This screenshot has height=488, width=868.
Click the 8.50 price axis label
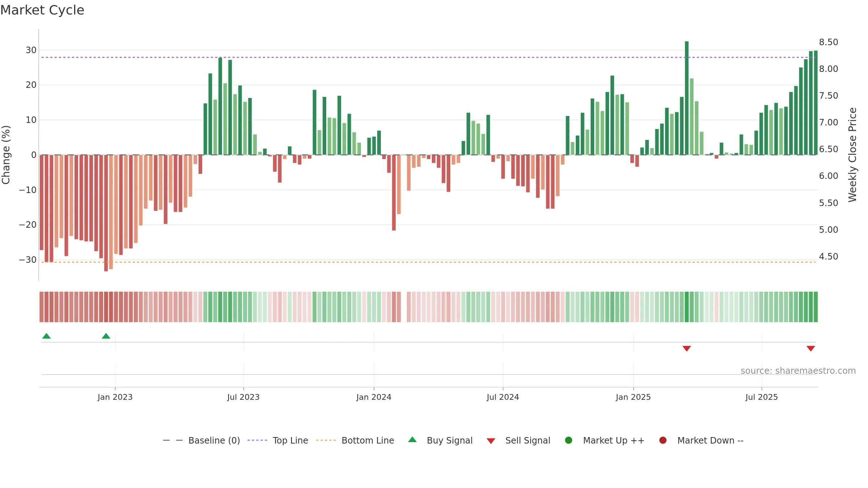(x=829, y=42)
